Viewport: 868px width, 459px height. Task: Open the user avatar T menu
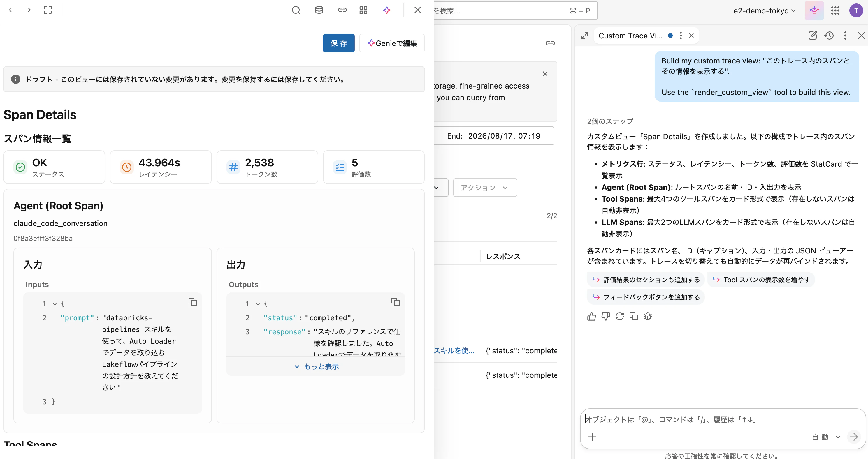856,10
